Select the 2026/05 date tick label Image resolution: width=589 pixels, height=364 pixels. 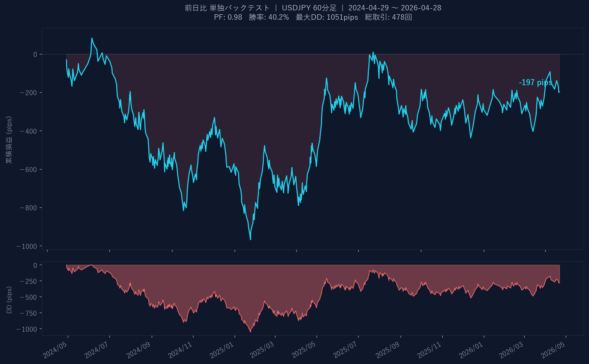pos(553,350)
